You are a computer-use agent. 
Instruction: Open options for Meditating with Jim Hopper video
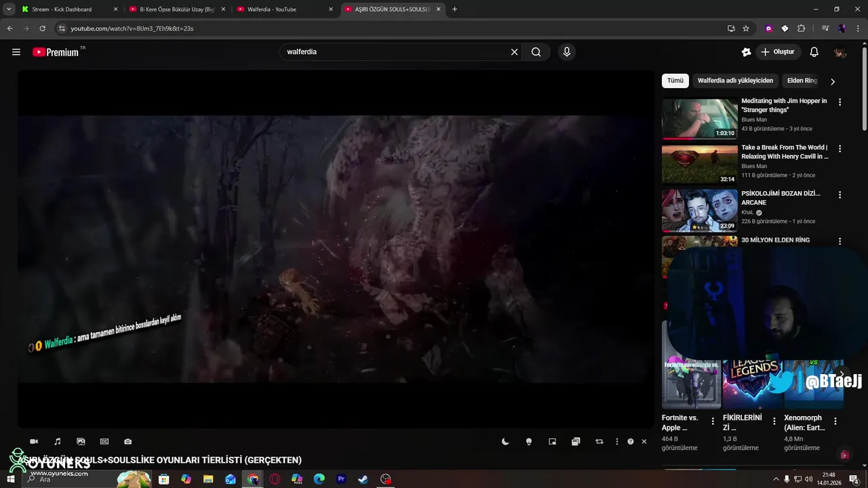point(840,102)
